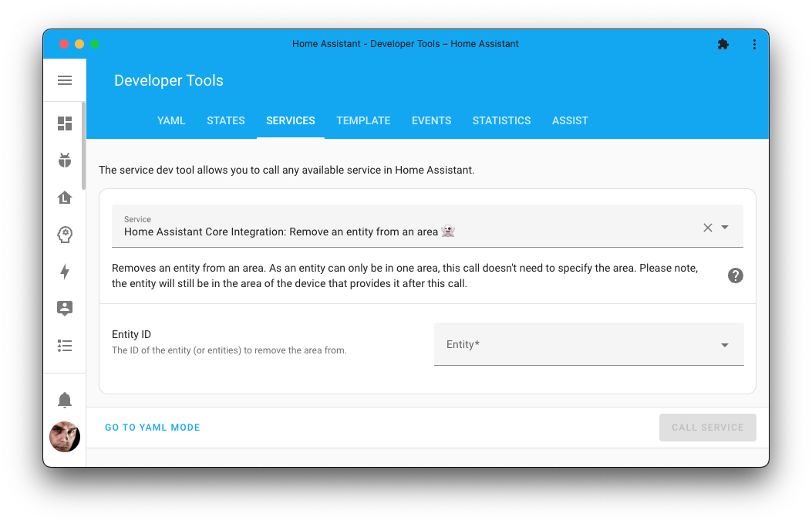Click the head-with-gear sidebar icon
The width and height of the screenshot is (812, 524).
(65, 234)
